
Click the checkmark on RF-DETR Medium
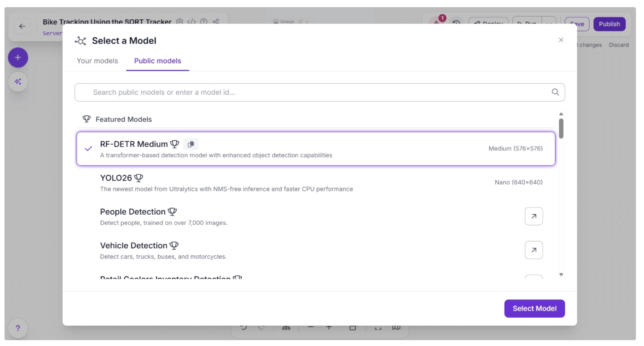88,149
